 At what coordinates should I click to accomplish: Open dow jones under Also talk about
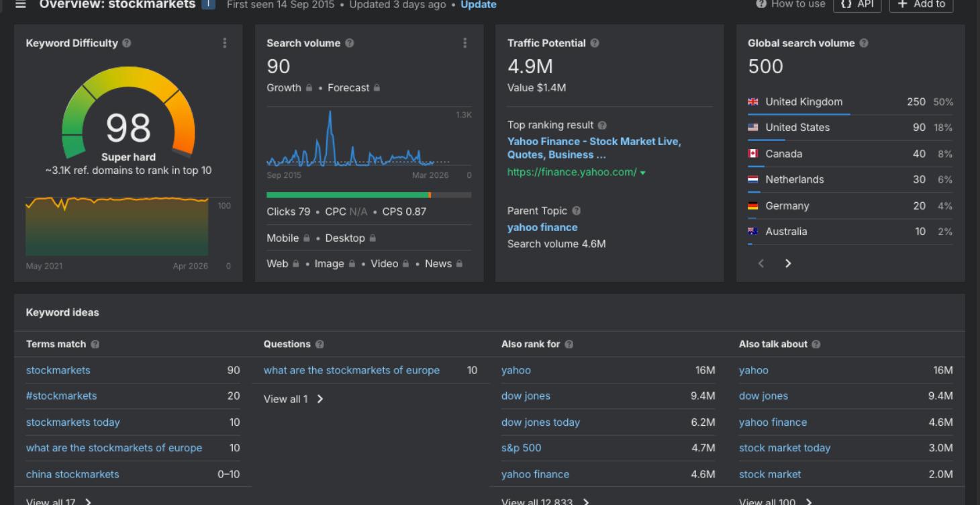click(x=763, y=396)
